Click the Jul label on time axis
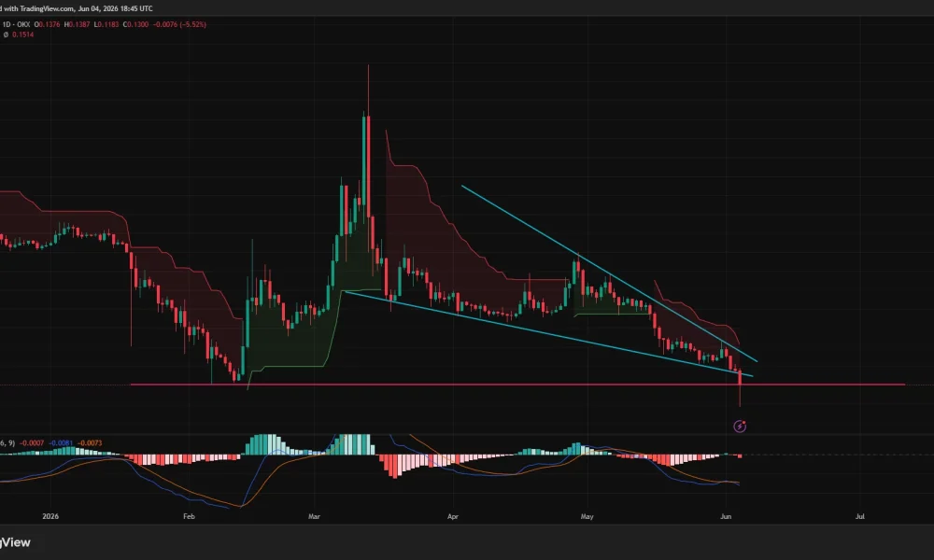This screenshot has height=560, width=934. [x=859, y=516]
